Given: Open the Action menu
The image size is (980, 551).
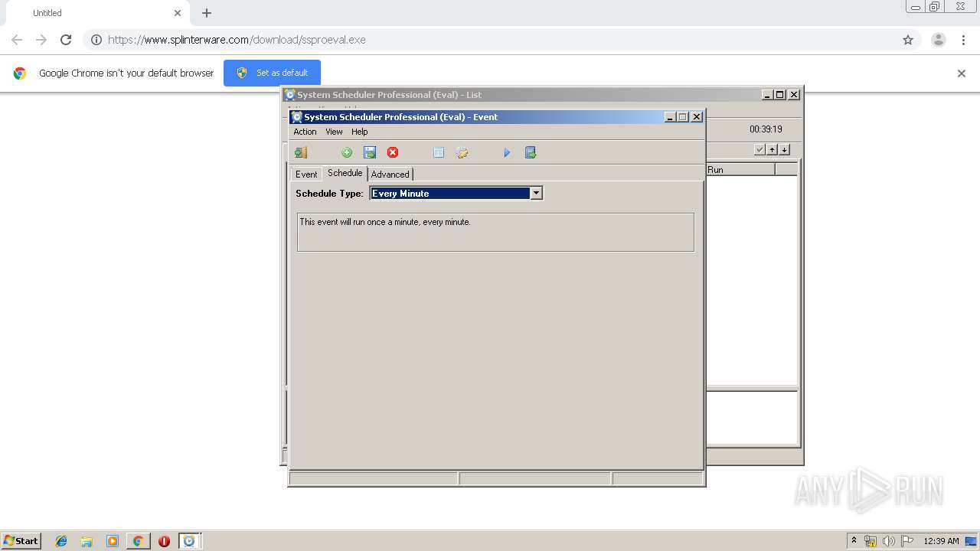Looking at the screenshot, I should pos(305,132).
